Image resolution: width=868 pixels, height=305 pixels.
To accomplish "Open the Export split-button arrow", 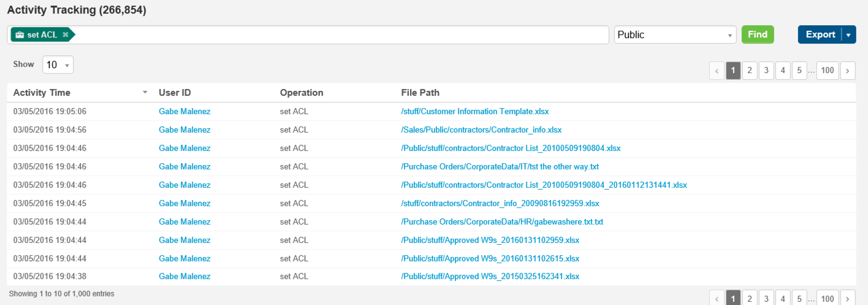I will click(x=848, y=35).
